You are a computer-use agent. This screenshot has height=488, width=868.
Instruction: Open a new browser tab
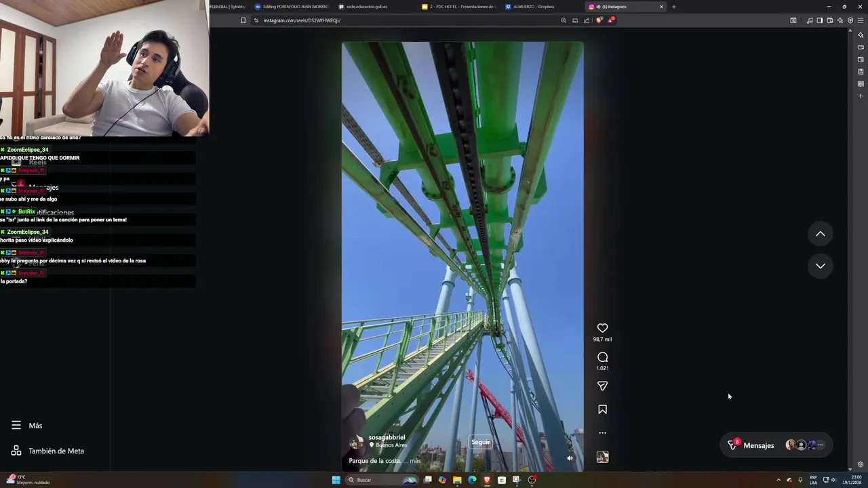click(x=673, y=7)
